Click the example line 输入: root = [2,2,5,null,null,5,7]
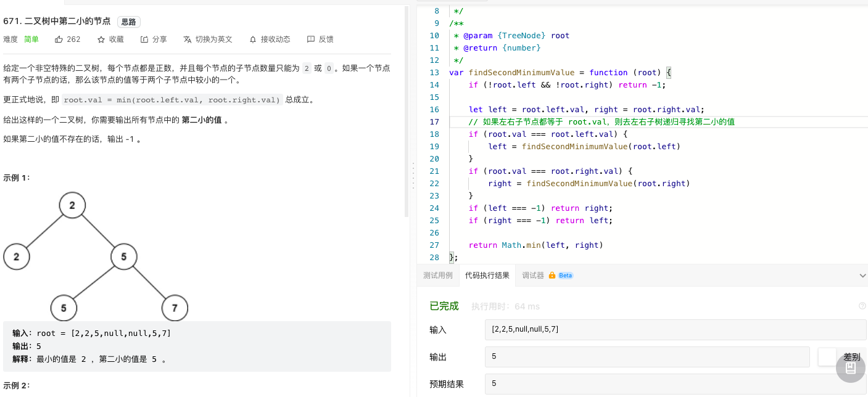This screenshot has height=397, width=868. (91, 334)
